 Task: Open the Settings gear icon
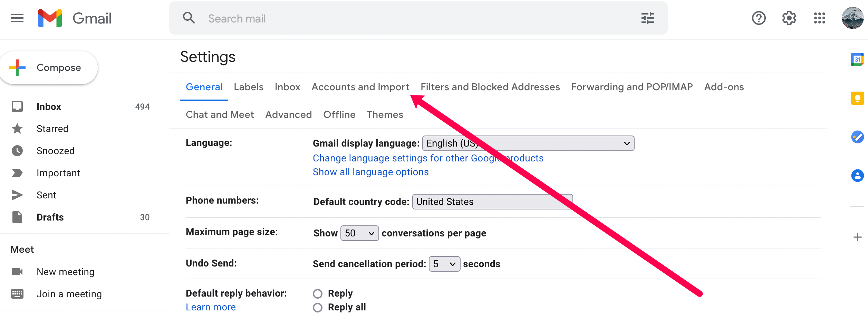point(789,18)
